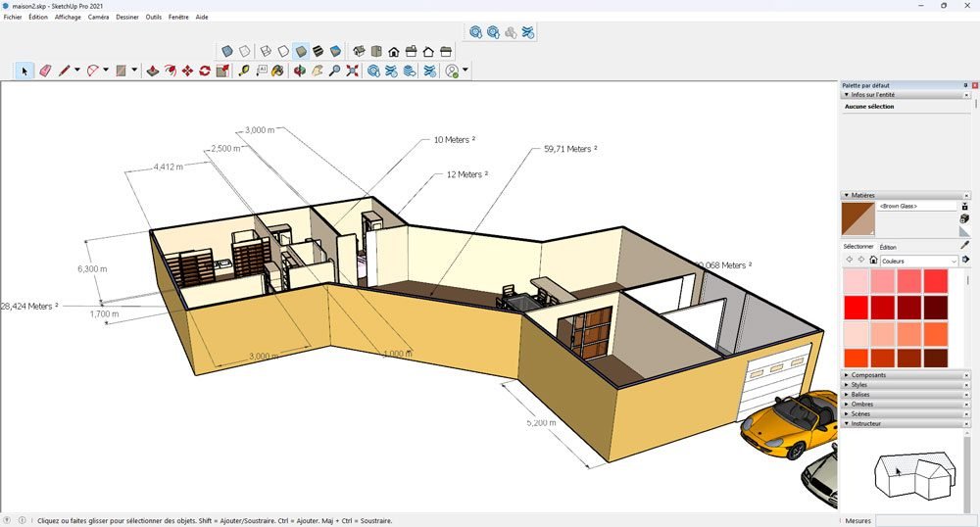
Task: Select the Text label tool
Action: [x=262, y=72]
